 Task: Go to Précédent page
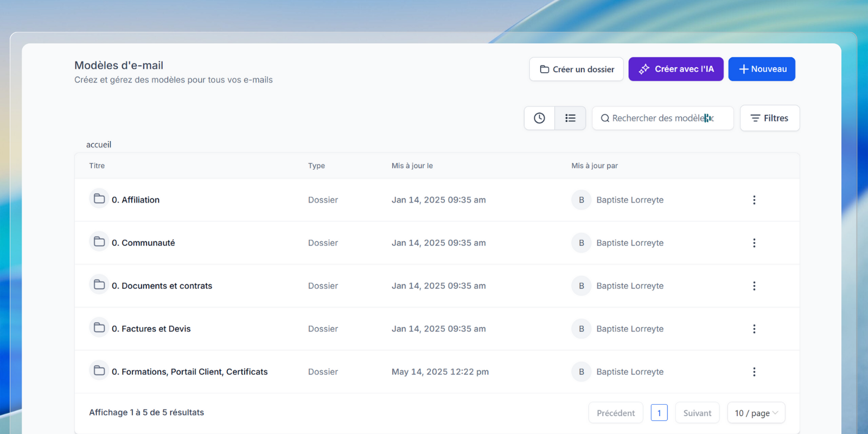[x=616, y=413]
